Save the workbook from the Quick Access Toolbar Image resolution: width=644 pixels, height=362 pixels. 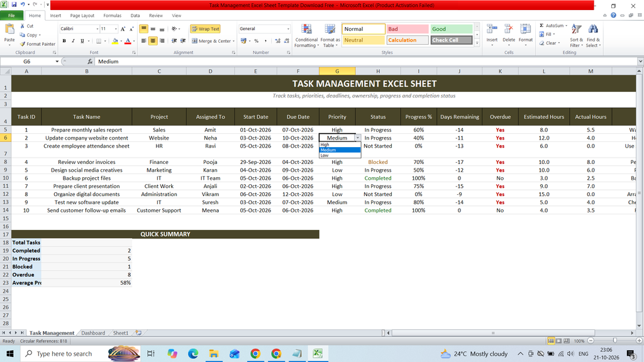14,5
